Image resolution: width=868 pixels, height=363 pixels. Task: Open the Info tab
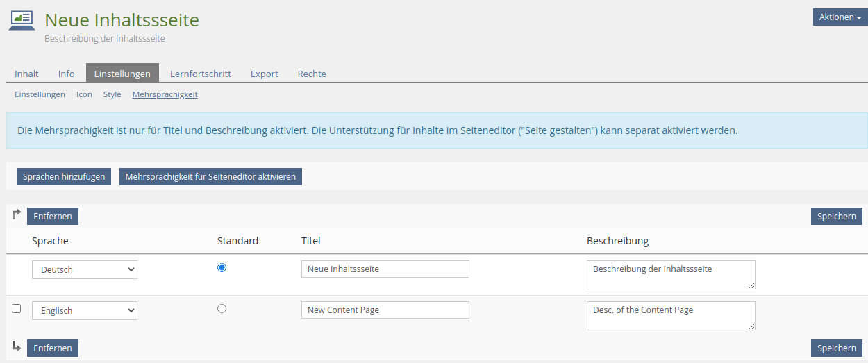point(66,74)
